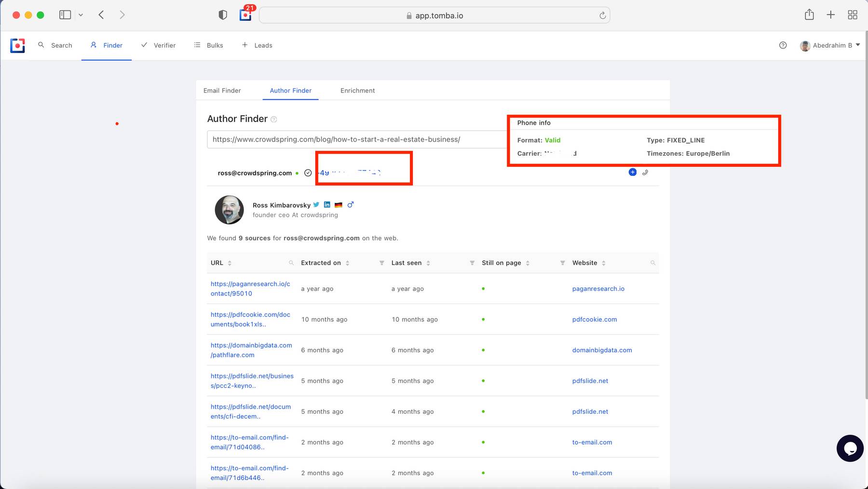This screenshot has width=868, height=489.
Task: Open the Search page
Action: [55, 45]
